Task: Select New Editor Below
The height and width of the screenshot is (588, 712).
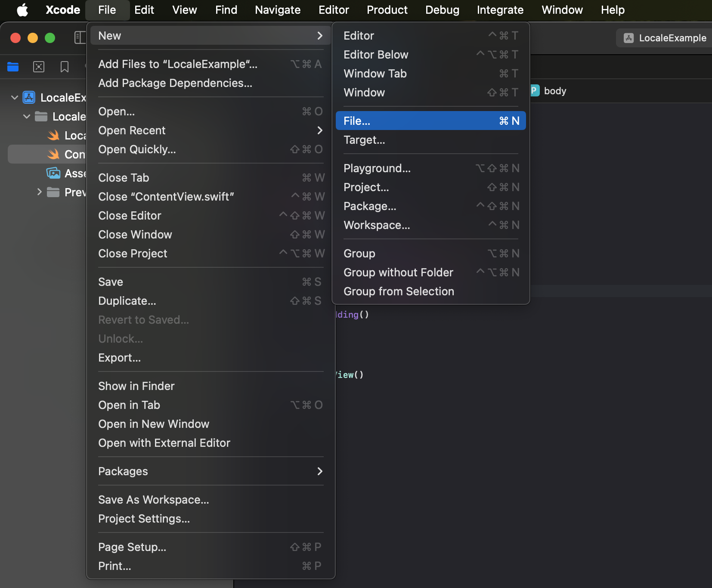Action: coord(431,55)
